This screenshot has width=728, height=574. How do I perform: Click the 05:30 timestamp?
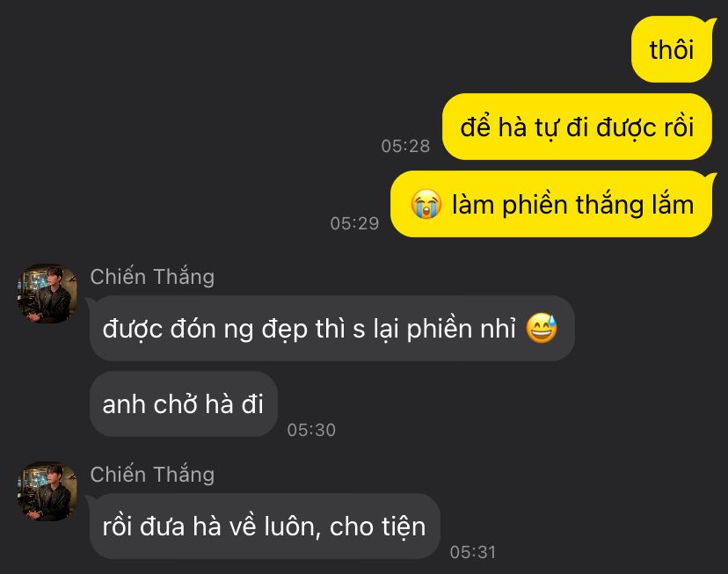[x=311, y=430]
